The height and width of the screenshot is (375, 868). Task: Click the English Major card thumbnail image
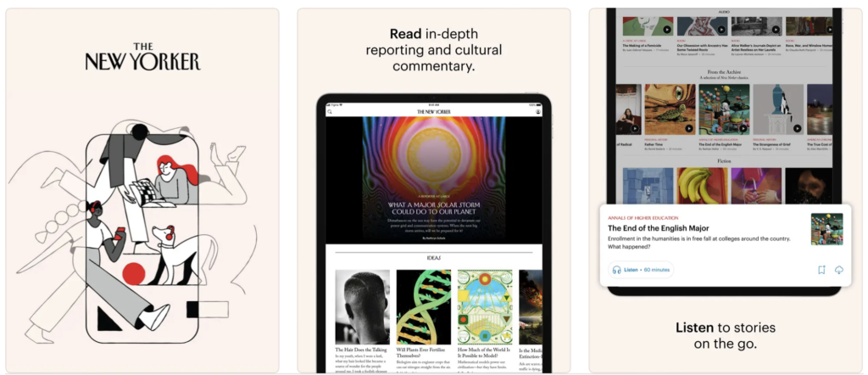(826, 229)
